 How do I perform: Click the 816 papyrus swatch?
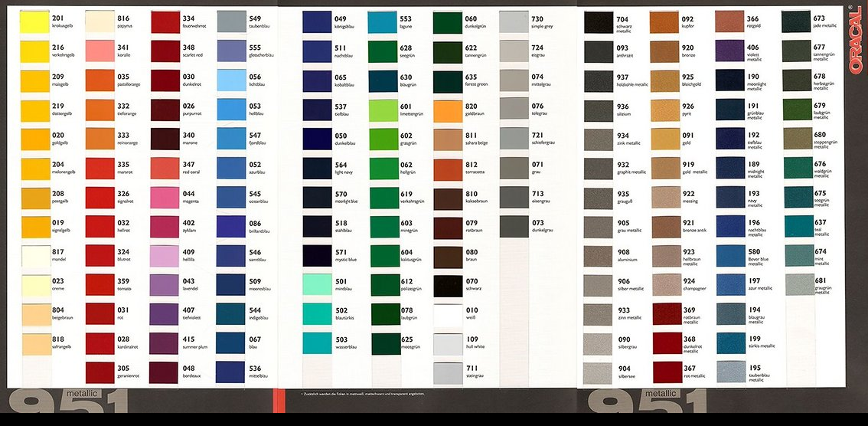click(x=100, y=22)
